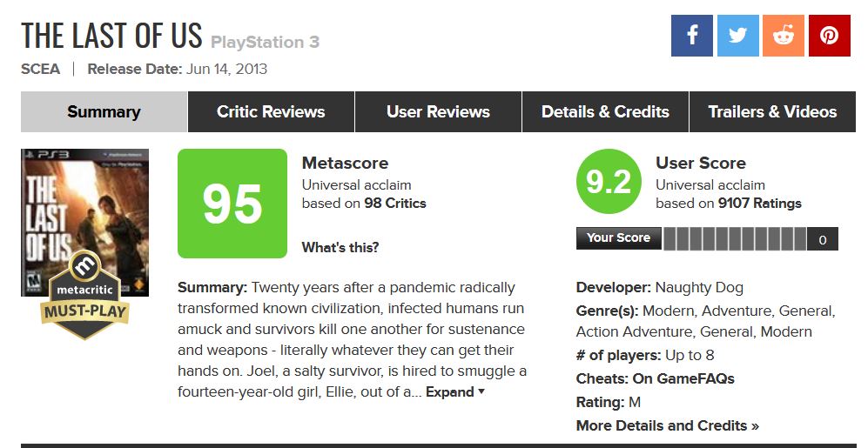Go to Details & Credits tab
The image size is (868, 448).
coord(605,112)
